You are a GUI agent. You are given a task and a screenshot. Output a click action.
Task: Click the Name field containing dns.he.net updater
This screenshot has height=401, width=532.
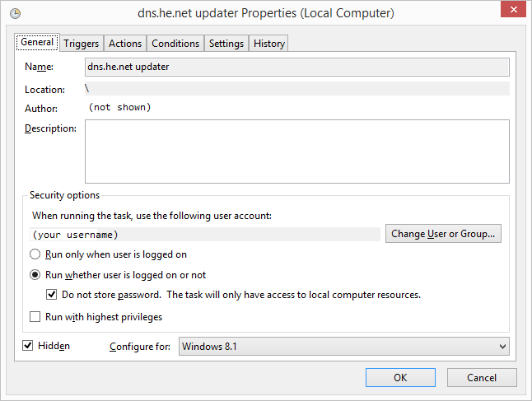[296, 67]
